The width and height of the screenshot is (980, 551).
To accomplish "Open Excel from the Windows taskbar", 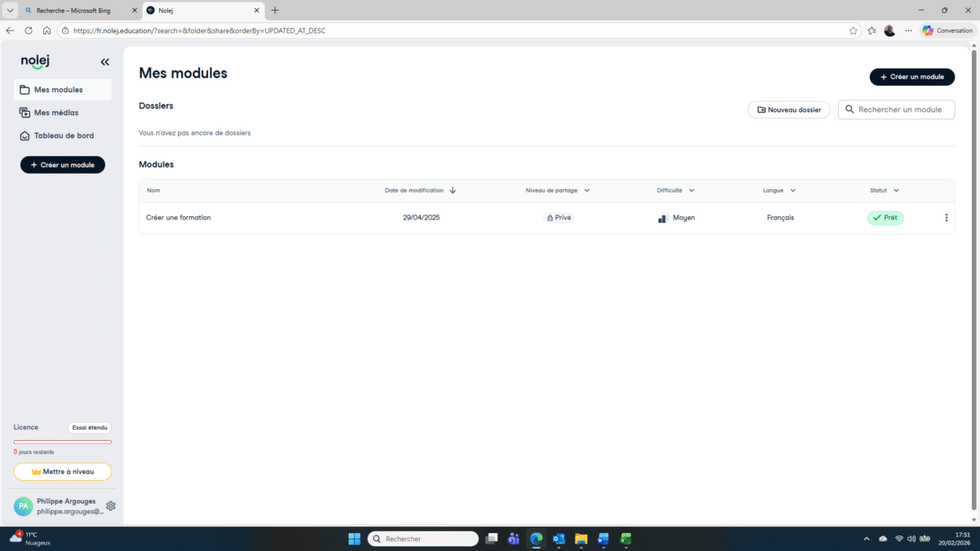I will click(626, 539).
